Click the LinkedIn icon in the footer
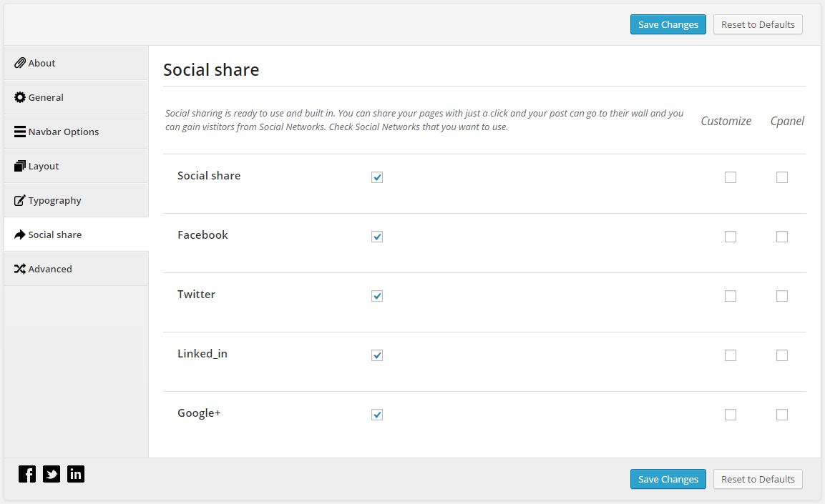This screenshot has height=504, width=825. pyautogui.click(x=76, y=474)
